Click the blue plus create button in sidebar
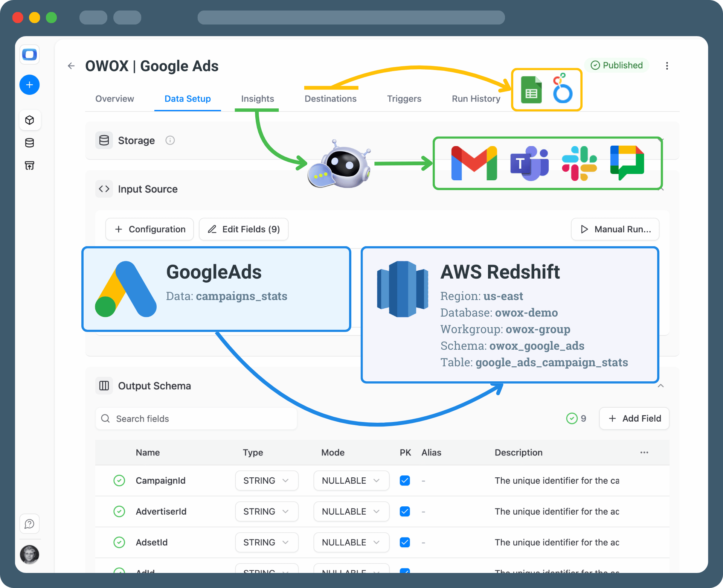Image resolution: width=723 pixels, height=588 pixels. 29,85
